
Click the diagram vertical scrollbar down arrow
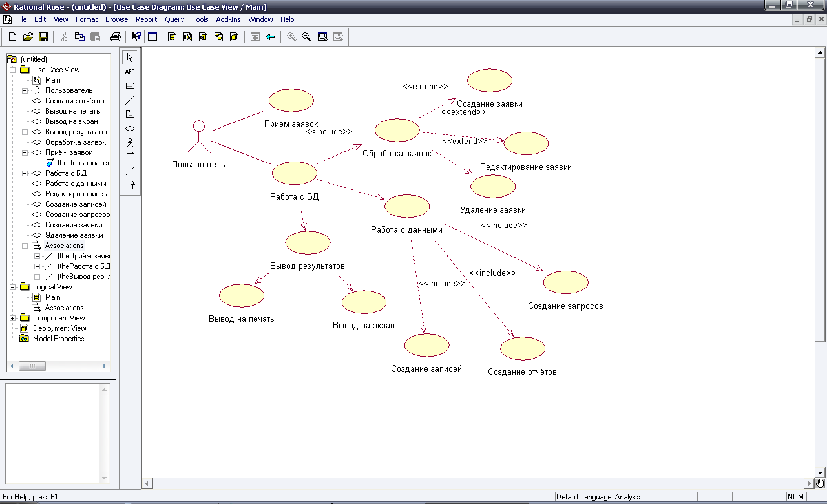pyautogui.click(x=821, y=472)
